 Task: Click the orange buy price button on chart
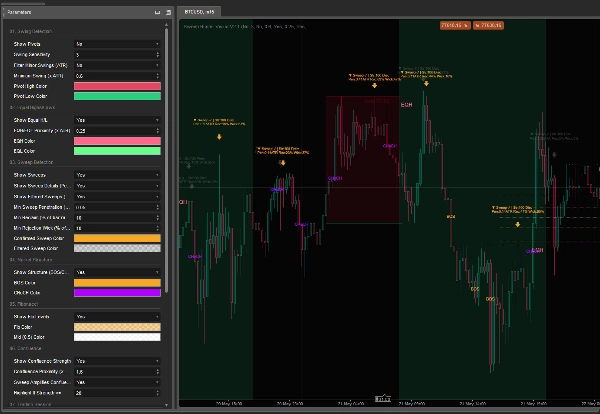point(488,25)
